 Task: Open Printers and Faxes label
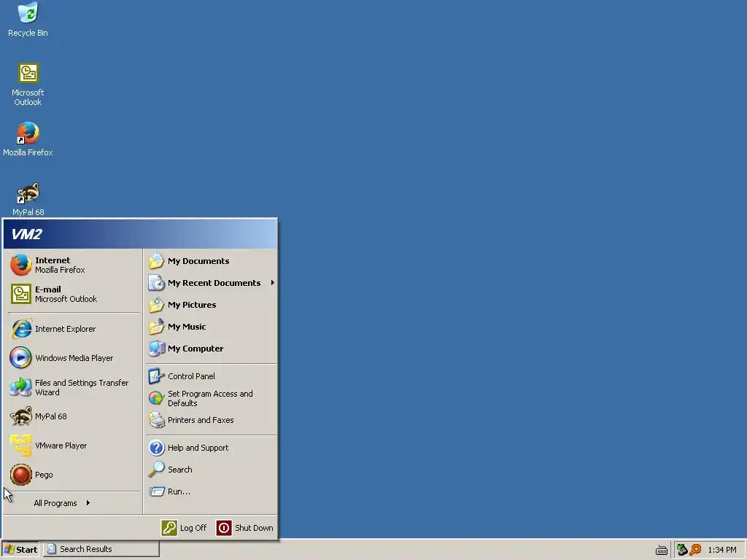pyautogui.click(x=201, y=420)
